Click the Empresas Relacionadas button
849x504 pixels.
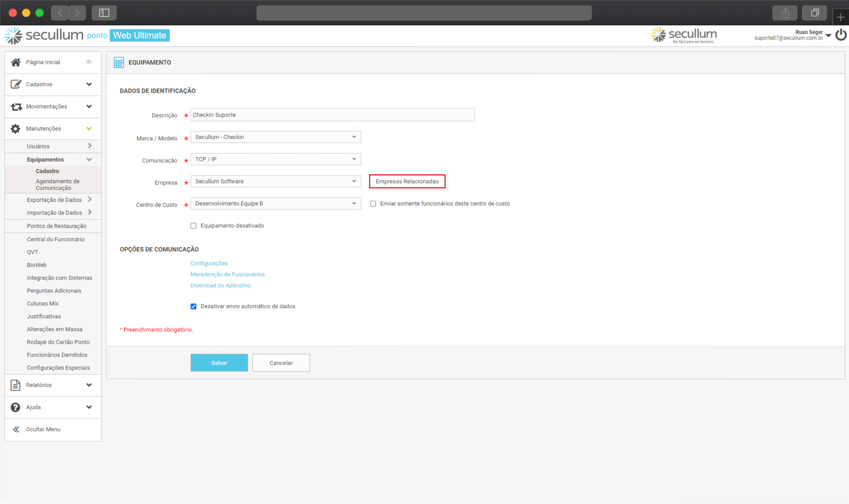coord(407,182)
